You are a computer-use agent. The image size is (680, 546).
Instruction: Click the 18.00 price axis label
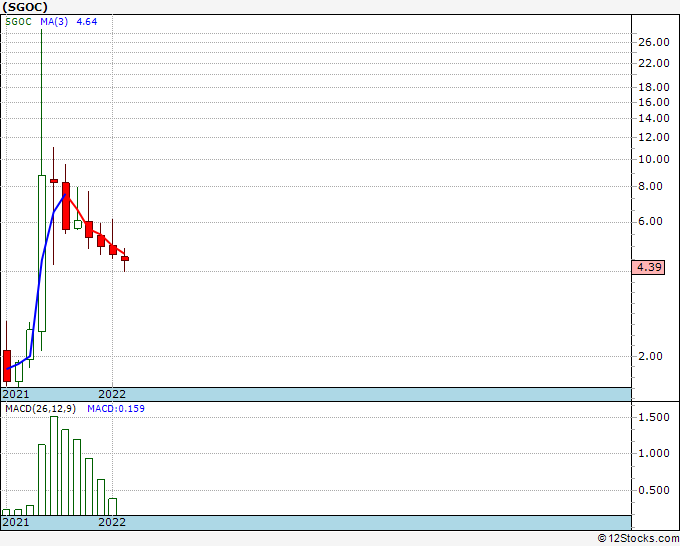(x=654, y=87)
